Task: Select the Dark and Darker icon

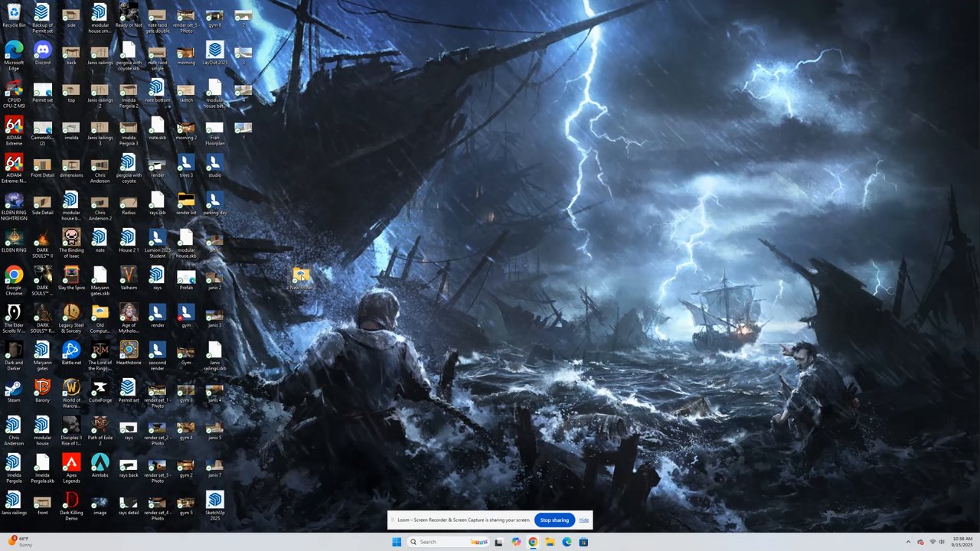Action: [14, 357]
